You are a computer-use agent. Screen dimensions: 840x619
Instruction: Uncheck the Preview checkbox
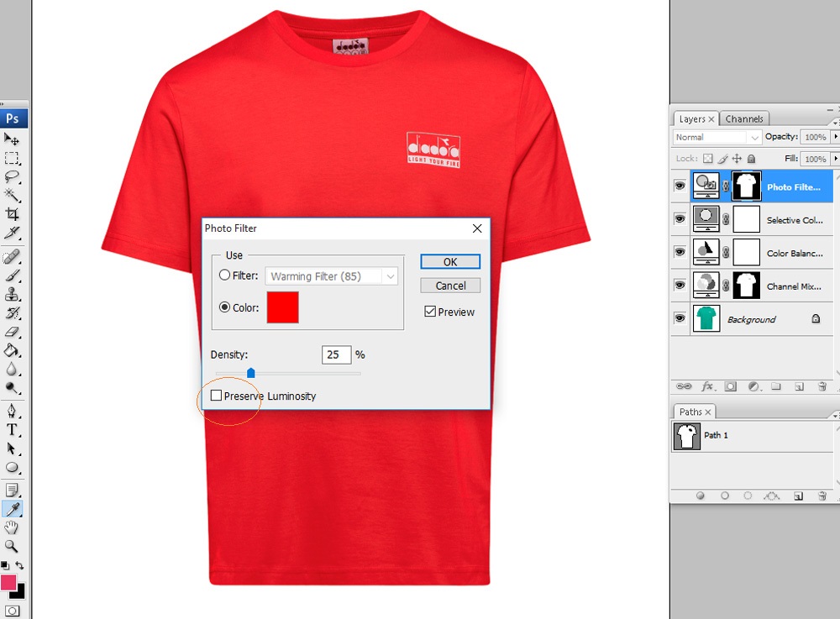(x=429, y=311)
